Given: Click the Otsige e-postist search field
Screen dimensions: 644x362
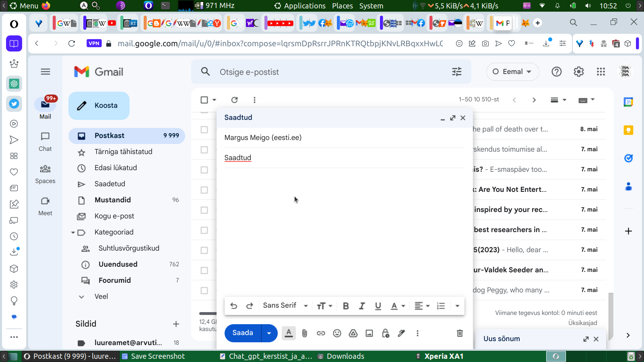Looking at the screenshot, I should point(330,72).
